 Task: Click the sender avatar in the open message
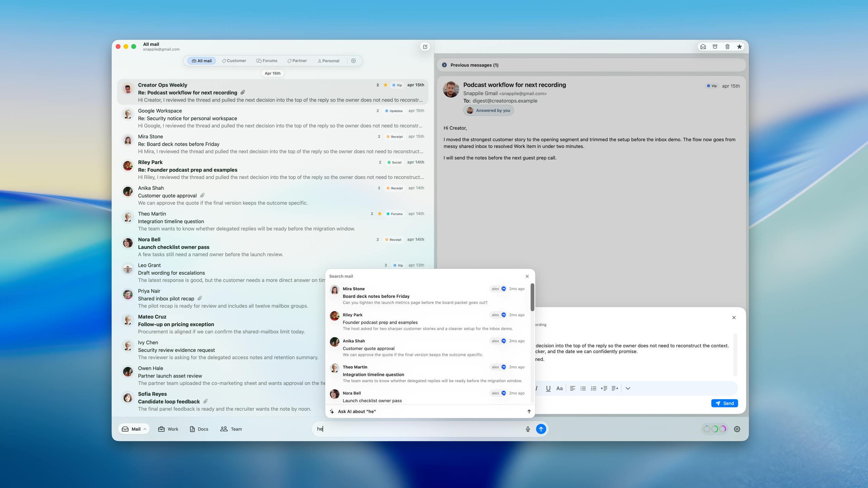(x=451, y=89)
